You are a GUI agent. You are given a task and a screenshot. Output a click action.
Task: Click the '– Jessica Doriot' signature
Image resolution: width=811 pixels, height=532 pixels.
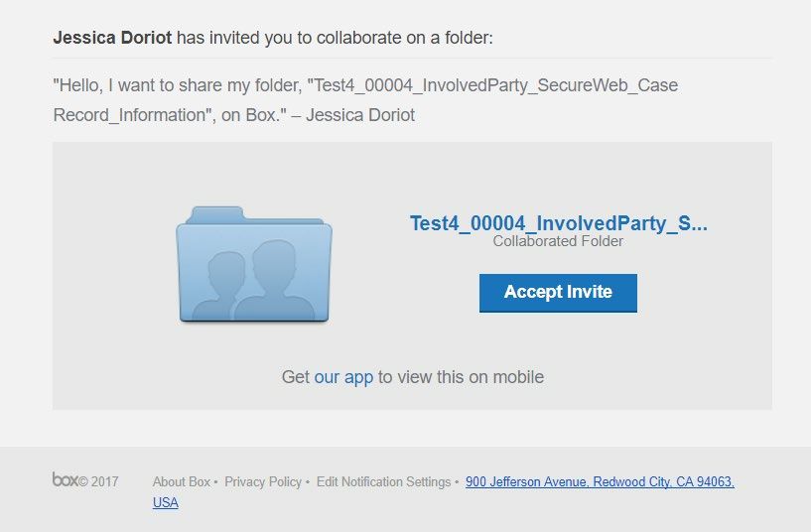[352, 115]
